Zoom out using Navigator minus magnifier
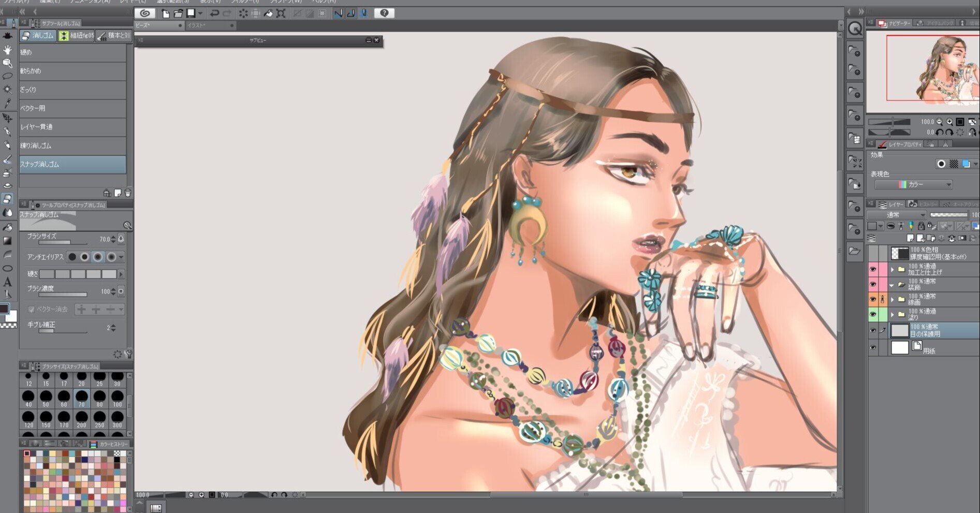 coord(940,122)
